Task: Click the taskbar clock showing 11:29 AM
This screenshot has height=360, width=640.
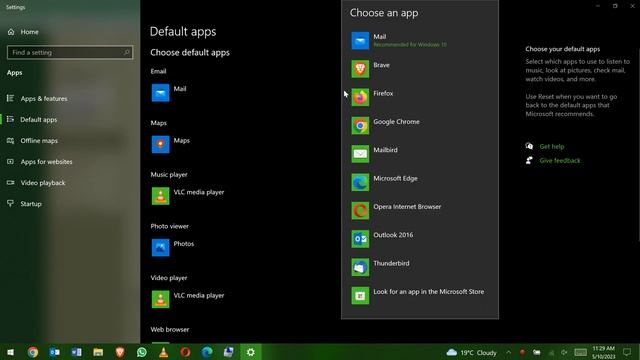Action: (x=603, y=352)
